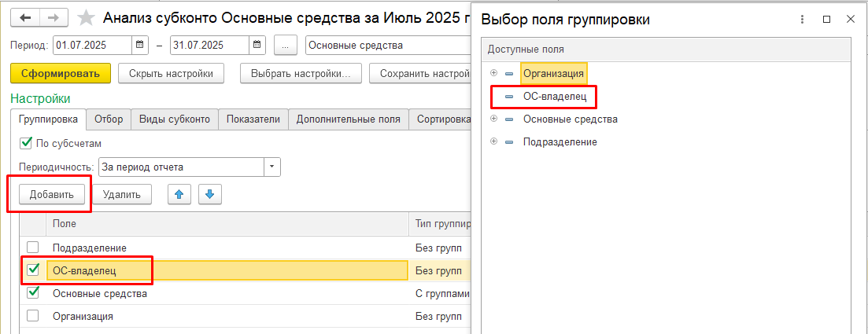
Task: Uncheck the Основные средства grouping checkbox
Action: click(x=33, y=293)
